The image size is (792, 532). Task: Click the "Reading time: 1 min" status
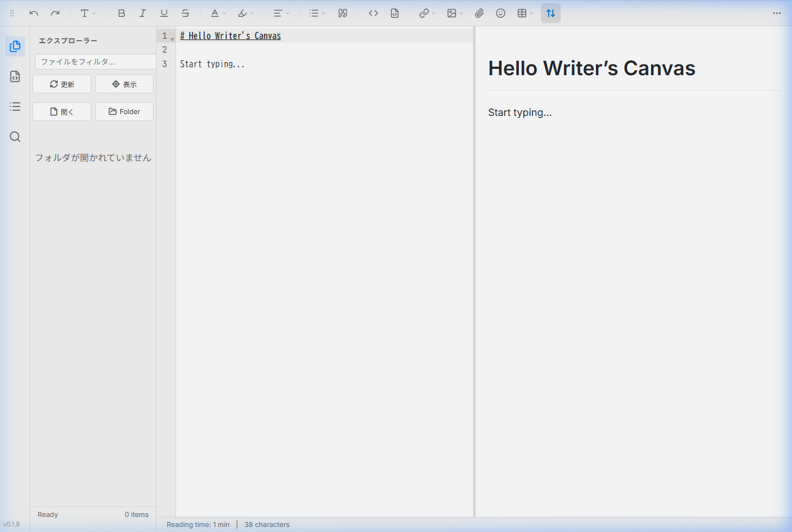(198, 524)
